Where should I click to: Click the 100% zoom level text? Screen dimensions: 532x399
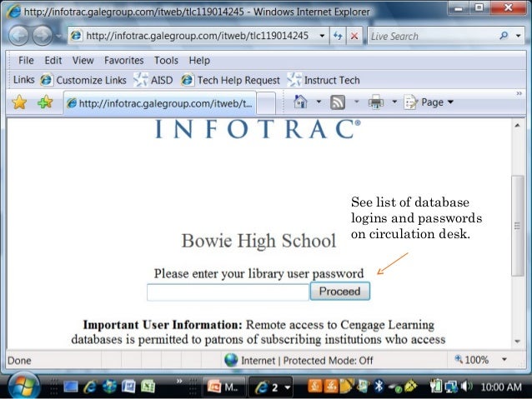[477, 359]
